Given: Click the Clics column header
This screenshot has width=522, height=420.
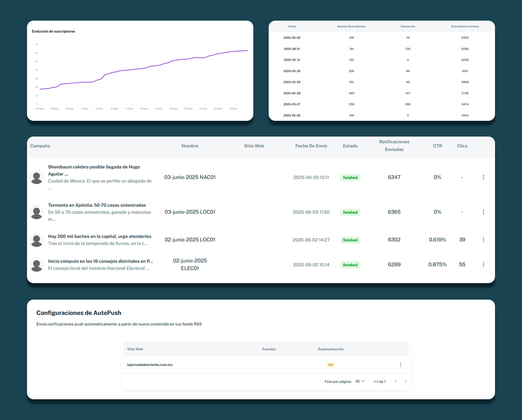Looking at the screenshot, I should pos(462,146).
